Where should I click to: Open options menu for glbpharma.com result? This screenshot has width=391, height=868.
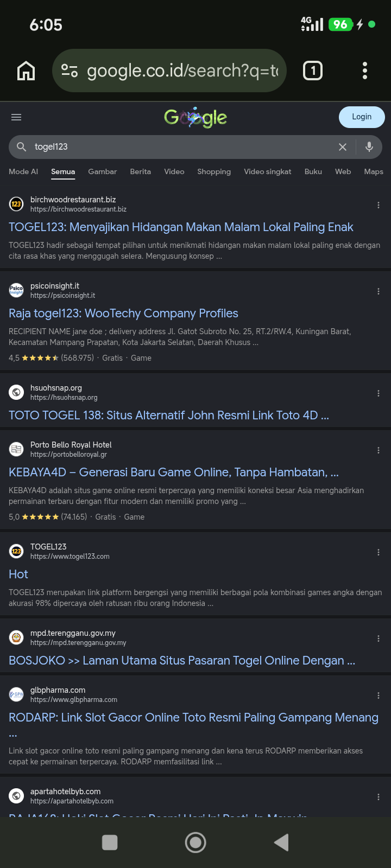379,695
